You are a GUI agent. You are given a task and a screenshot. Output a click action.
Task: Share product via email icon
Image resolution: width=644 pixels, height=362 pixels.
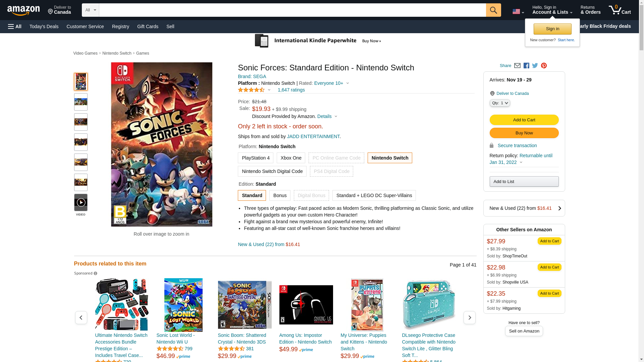click(x=517, y=66)
